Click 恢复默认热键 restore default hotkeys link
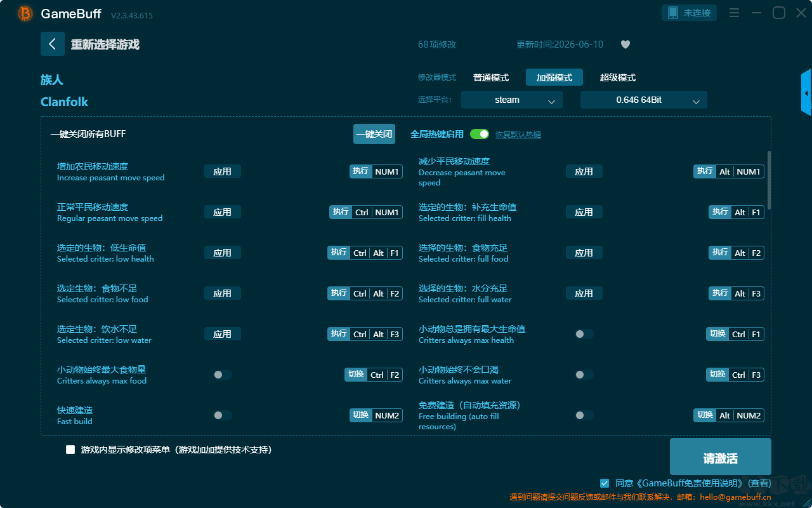Viewport: 812px width, 508px height. coord(518,135)
